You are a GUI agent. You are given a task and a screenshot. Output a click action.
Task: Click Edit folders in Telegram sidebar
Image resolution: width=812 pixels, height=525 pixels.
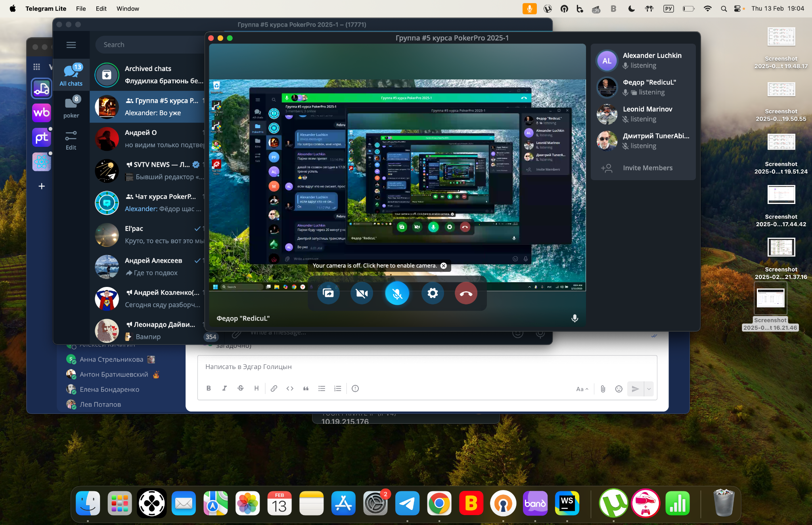tap(71, 140)
